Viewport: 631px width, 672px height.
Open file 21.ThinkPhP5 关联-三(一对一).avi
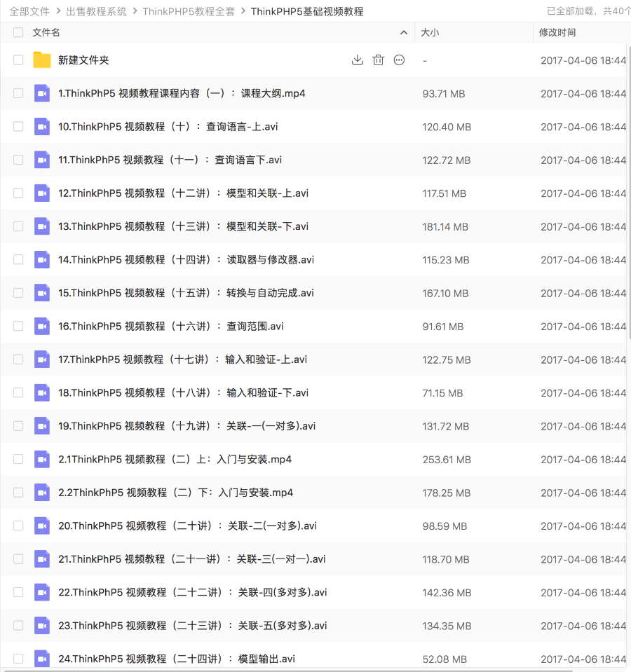coord(192,559)
